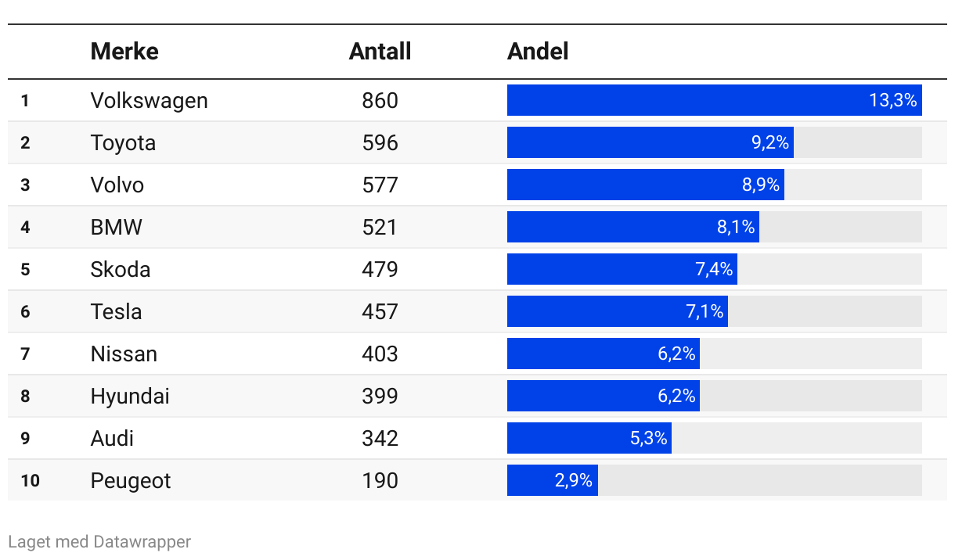Click the Volkswagen count 860

coord(380,101)
